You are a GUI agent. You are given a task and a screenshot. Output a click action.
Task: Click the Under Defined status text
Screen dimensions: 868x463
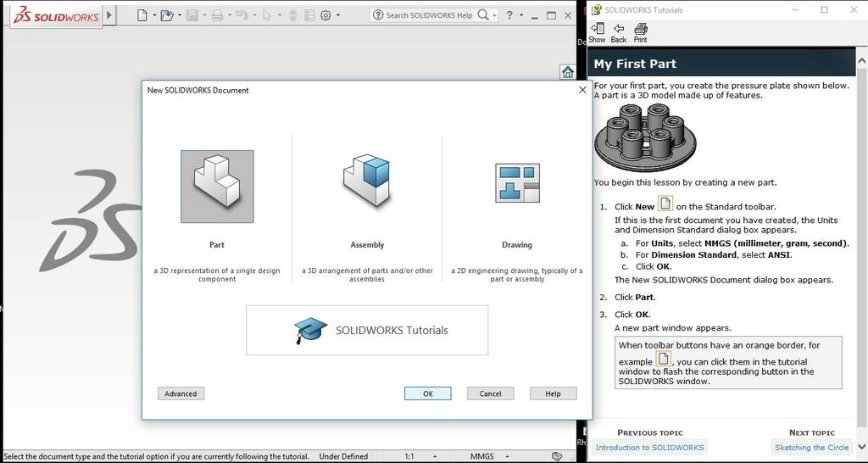point(343,457)
